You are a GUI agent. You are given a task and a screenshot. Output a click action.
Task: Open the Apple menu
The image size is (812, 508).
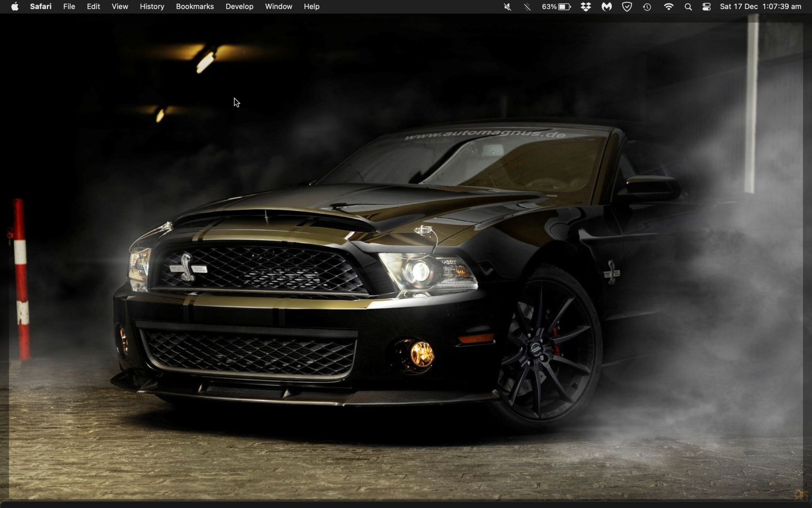pos(15,7)
